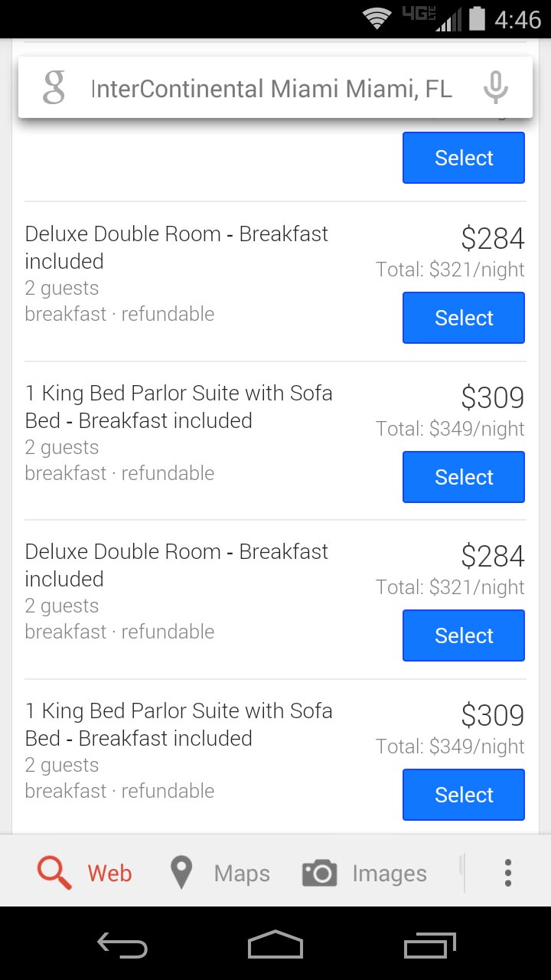
Task: Select the first $284 Deluxe Double Room
Action: point(464,318)
